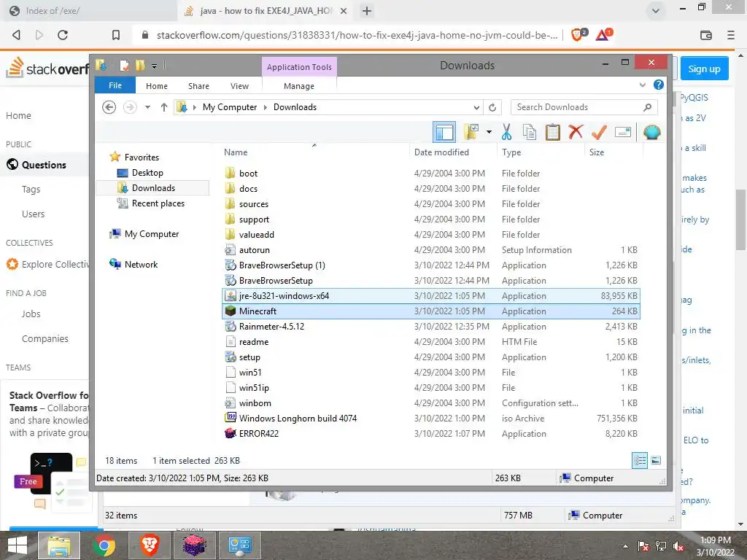Click the Paste clipboard icon
The image size is (747, 560).
pos(553,132)
